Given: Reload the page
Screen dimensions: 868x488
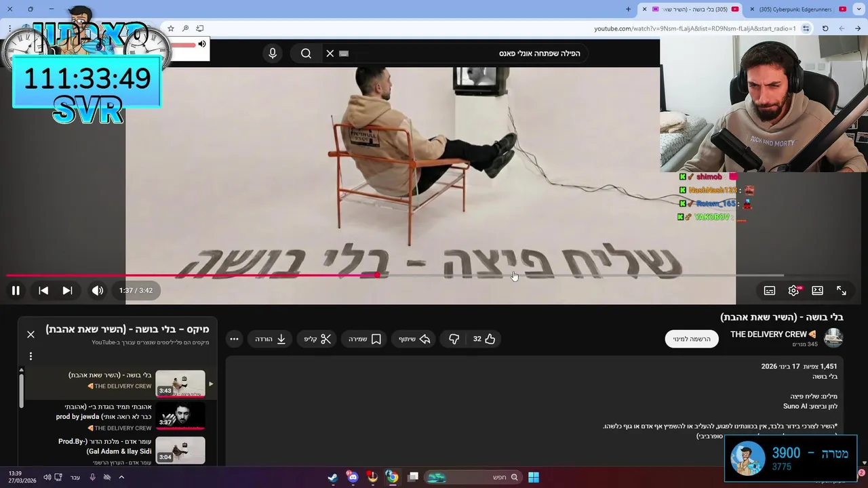Looking at the screenshot, I should [825, 28].
